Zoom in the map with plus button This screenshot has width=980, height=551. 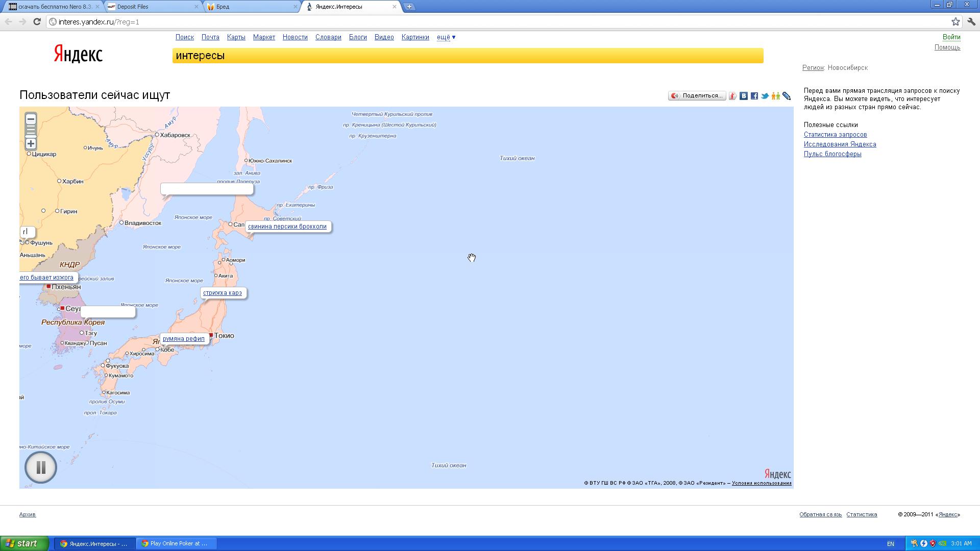pos(31,144)
